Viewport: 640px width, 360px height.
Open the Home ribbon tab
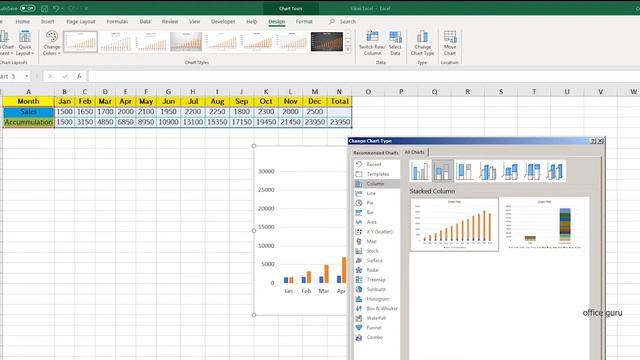pyautogui.click(x=22, y=21)
